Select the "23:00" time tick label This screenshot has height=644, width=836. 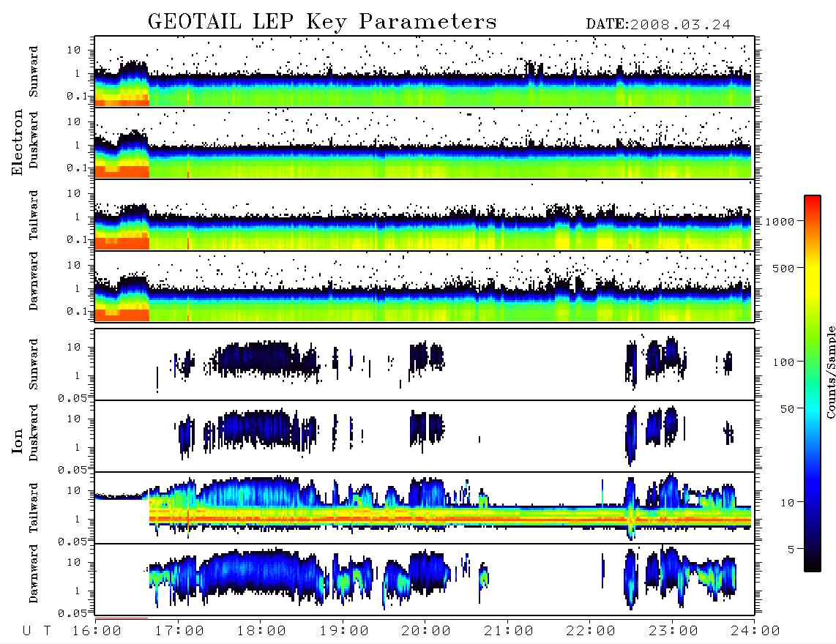pos(673,632)
